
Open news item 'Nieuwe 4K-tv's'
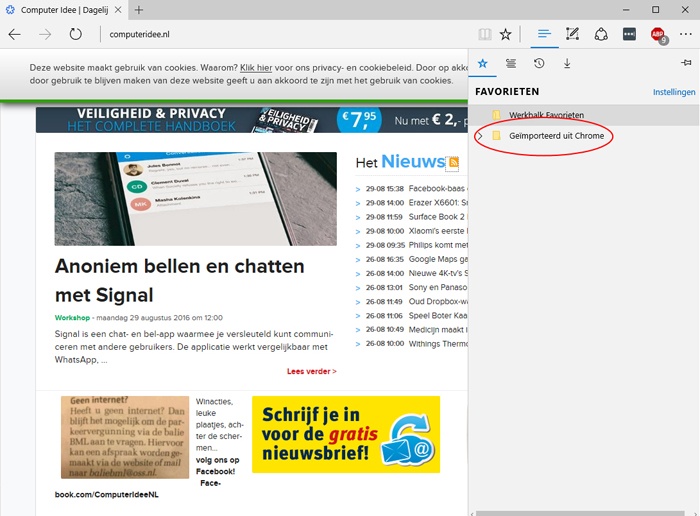point(438,273)
